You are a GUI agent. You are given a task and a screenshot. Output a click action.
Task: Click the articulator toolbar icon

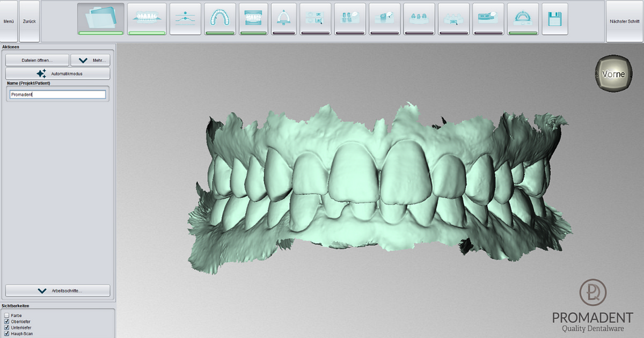click(x=523, y=18)
